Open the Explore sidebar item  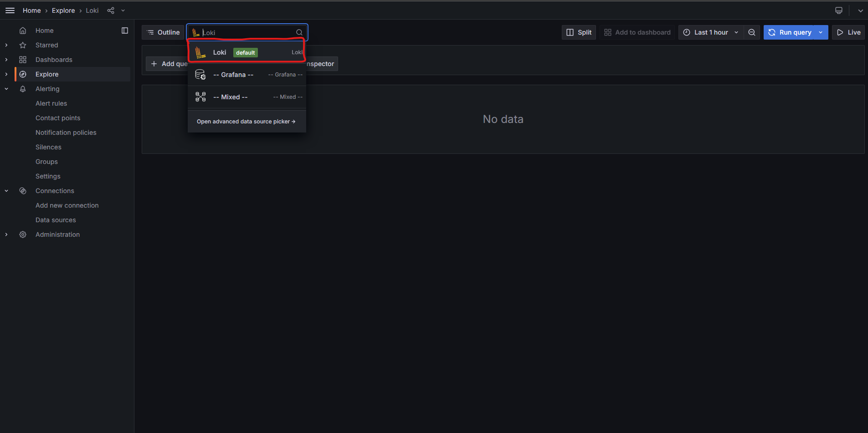[47, 74]
